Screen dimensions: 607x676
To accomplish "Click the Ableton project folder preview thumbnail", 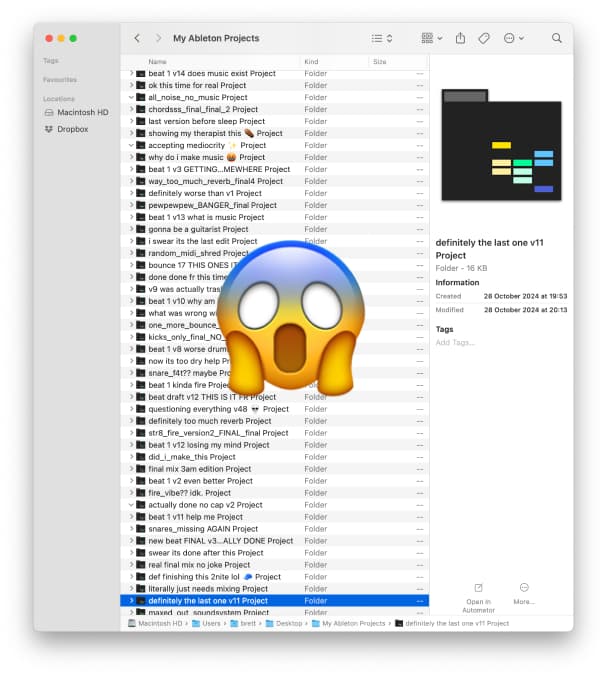I will tap(501, 145).
